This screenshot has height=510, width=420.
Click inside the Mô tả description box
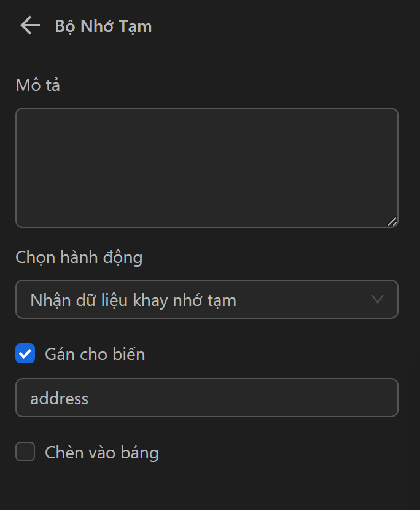pyautogui.click(x=207, y=167)
